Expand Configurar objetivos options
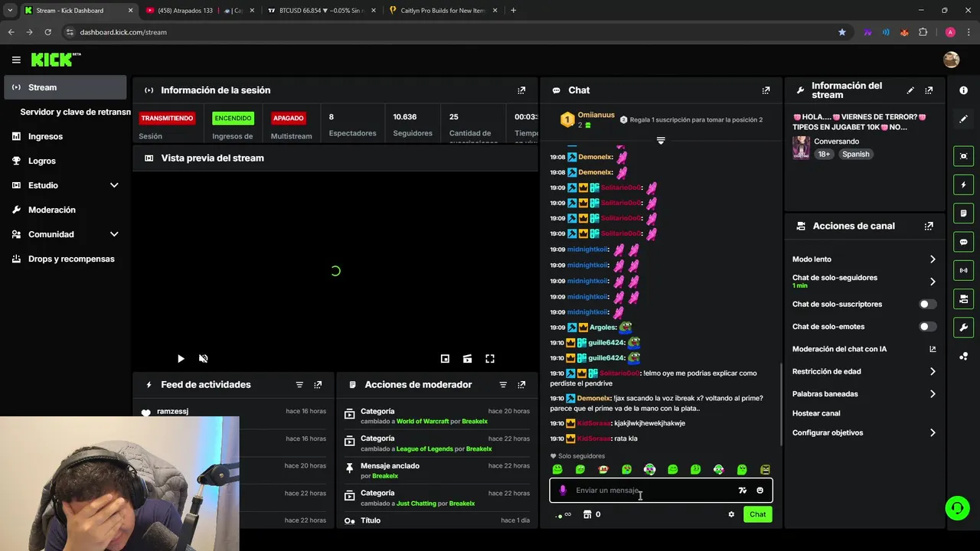This screenshot has height=551, width=980. tap(933, 433)
